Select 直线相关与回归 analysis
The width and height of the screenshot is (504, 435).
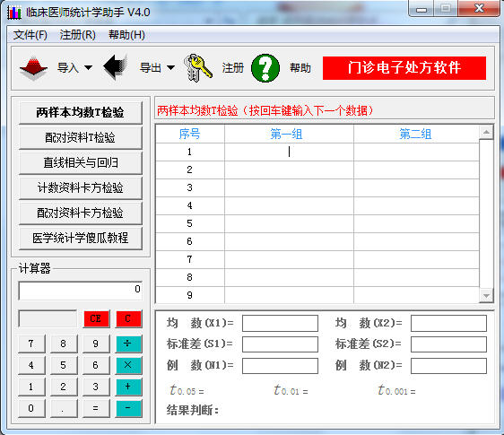pos(81,162)
